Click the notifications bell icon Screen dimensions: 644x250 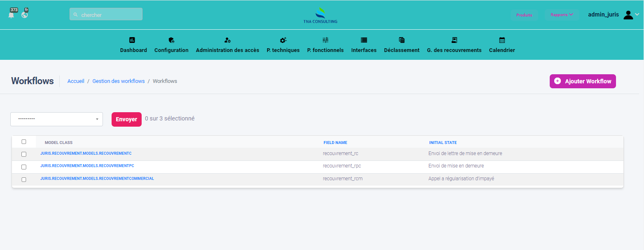pyautogui.click(x=12, y=15)
